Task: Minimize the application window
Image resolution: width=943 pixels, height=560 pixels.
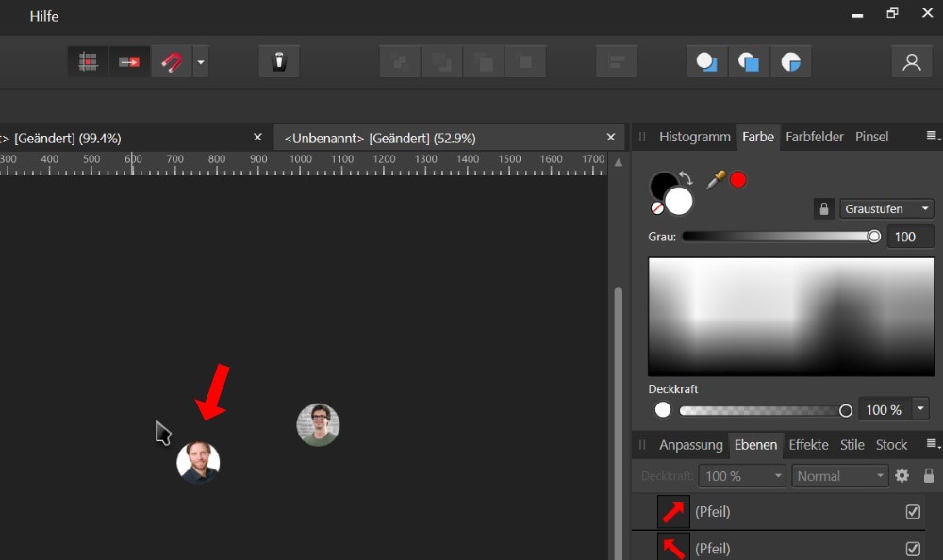Action: 857,15
